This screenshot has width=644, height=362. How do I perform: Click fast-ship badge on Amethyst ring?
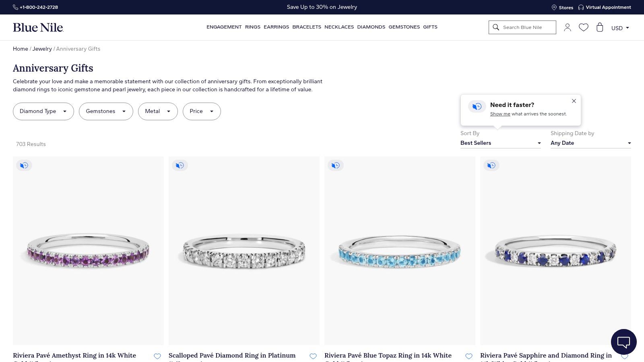24,165
